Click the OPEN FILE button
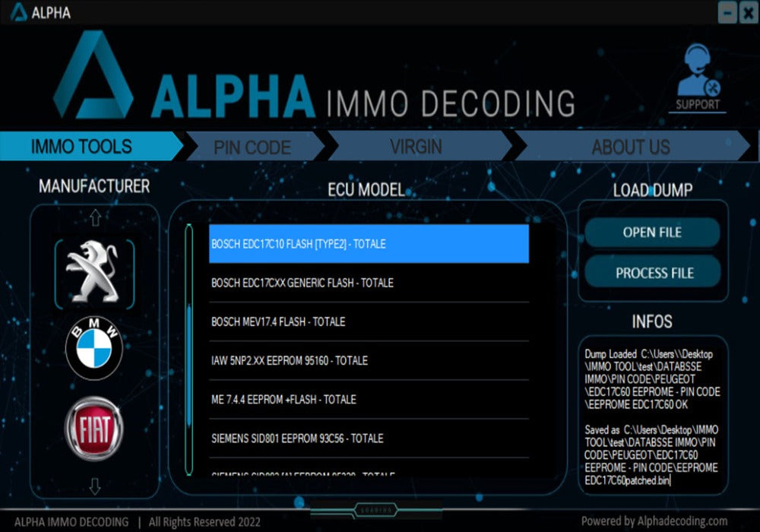 (x=652, y=233)
